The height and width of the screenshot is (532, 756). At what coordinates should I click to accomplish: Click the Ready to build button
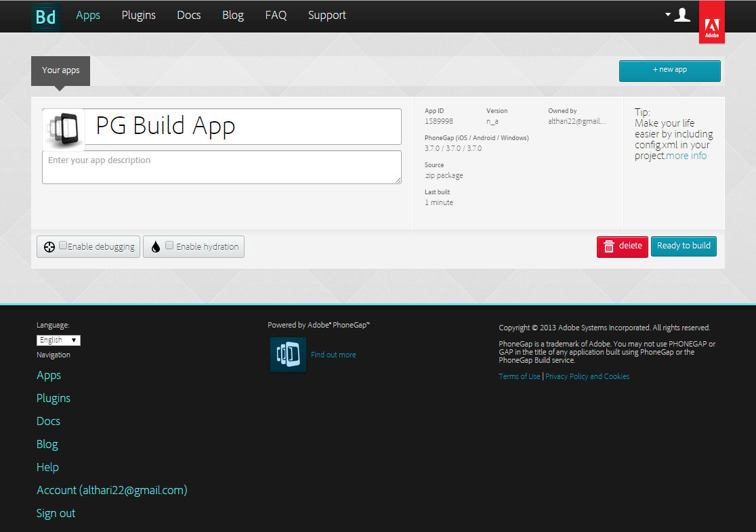pyautogui.click(x=684, y=246)
